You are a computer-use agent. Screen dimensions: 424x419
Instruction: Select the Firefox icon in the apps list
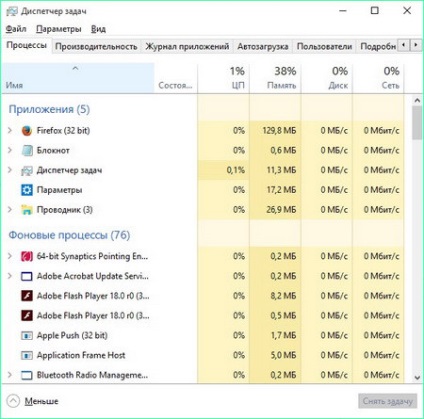click(27, 131)
